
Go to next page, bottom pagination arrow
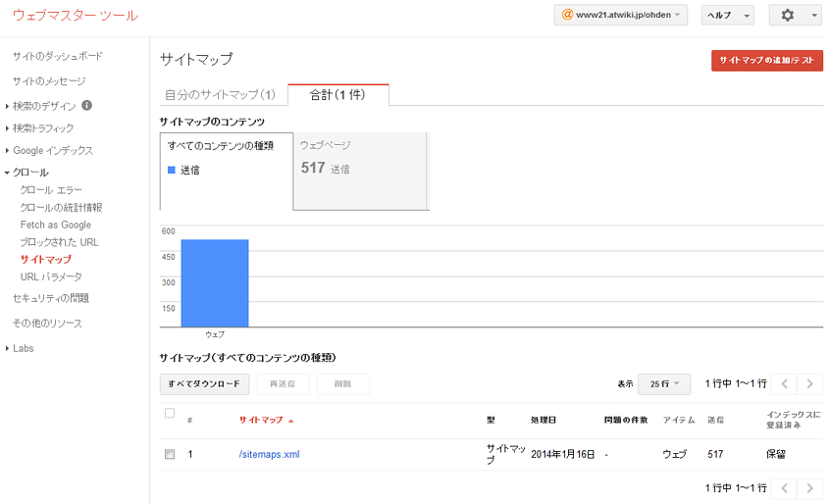[809, 488]
